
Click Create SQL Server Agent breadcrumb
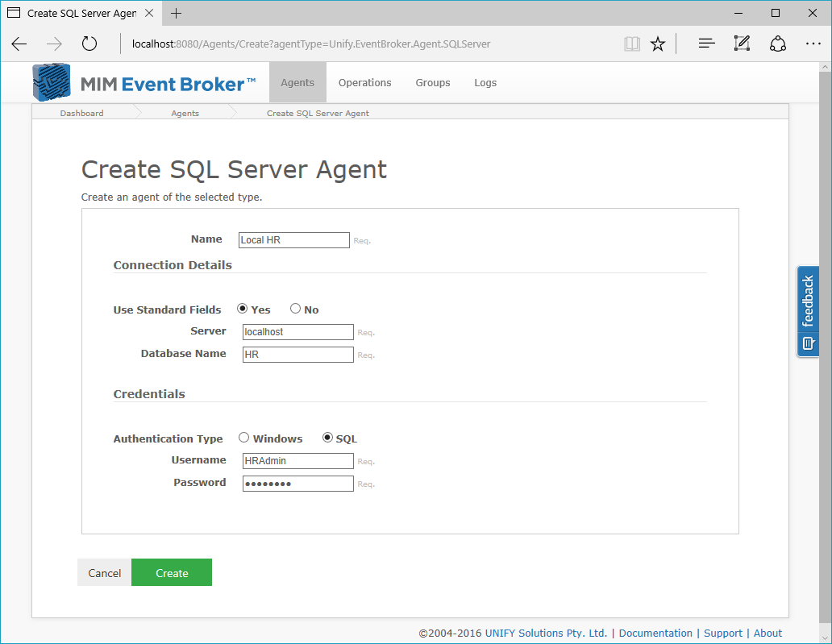(318, 113)
